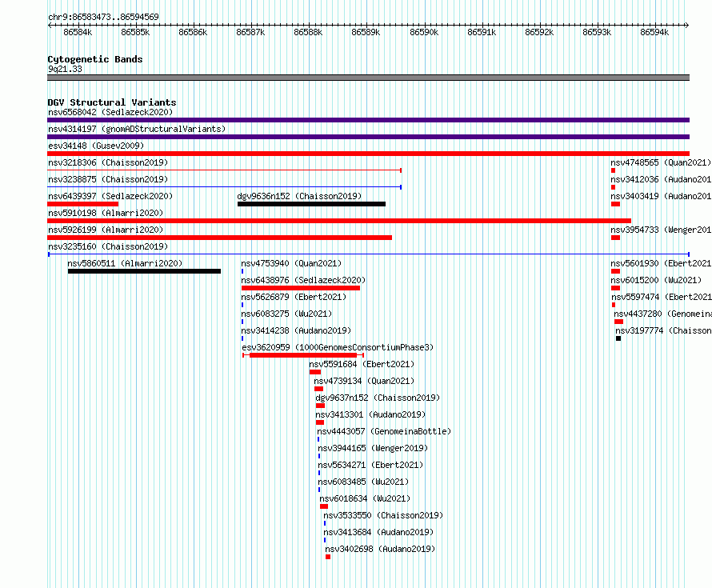The width and height of the screenshot is (712, 588).
Task: Click the dgv9636n152 (Chaisson2019) label
Action: [299, 196]
